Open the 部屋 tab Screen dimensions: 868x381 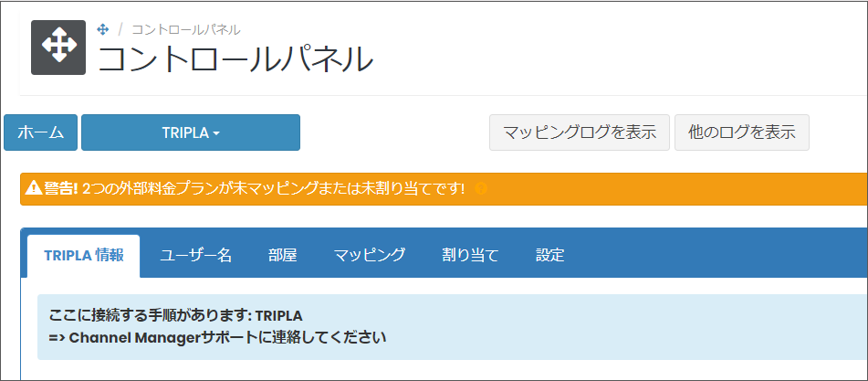tap(283, 255)
